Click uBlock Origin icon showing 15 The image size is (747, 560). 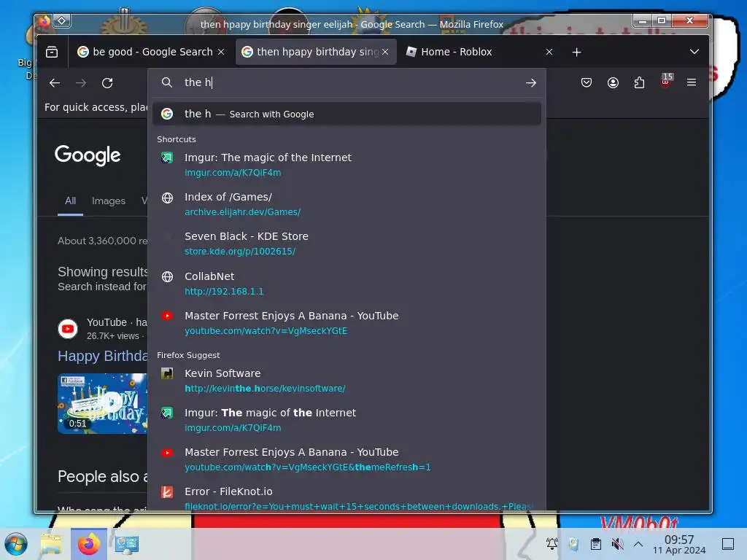(x=666, y=81)
